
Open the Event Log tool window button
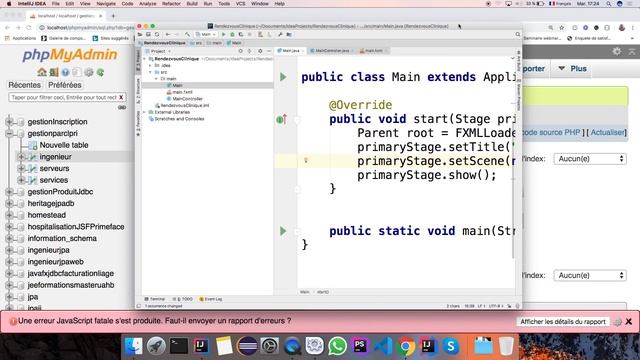coord(211,299)
